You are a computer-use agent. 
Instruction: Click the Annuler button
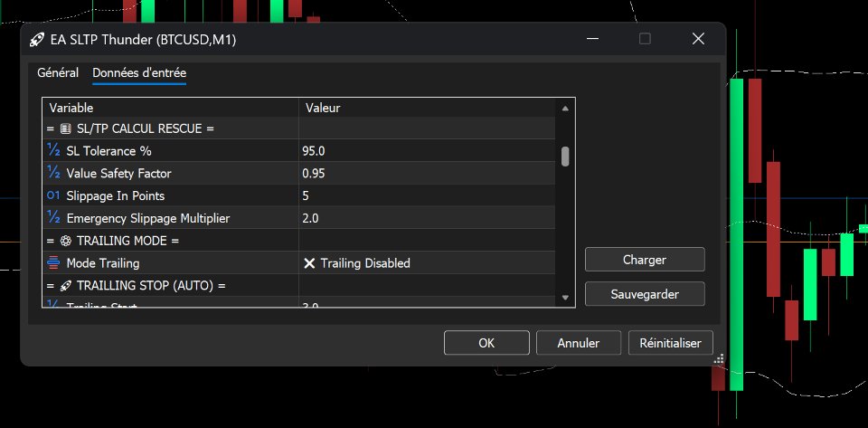tap(579, 343)
